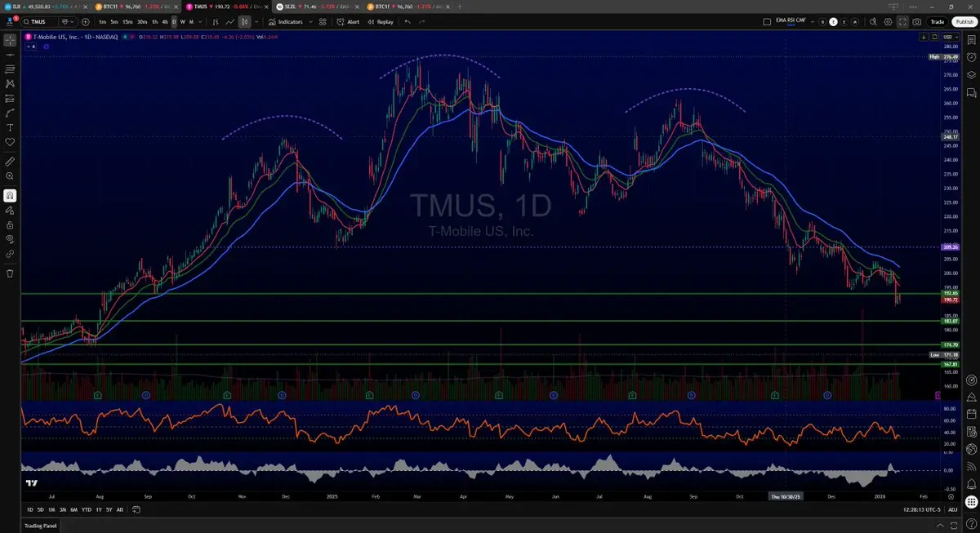Open the Indicator templates grid icon
Viewport: 980px width, 533px height.
323,21
